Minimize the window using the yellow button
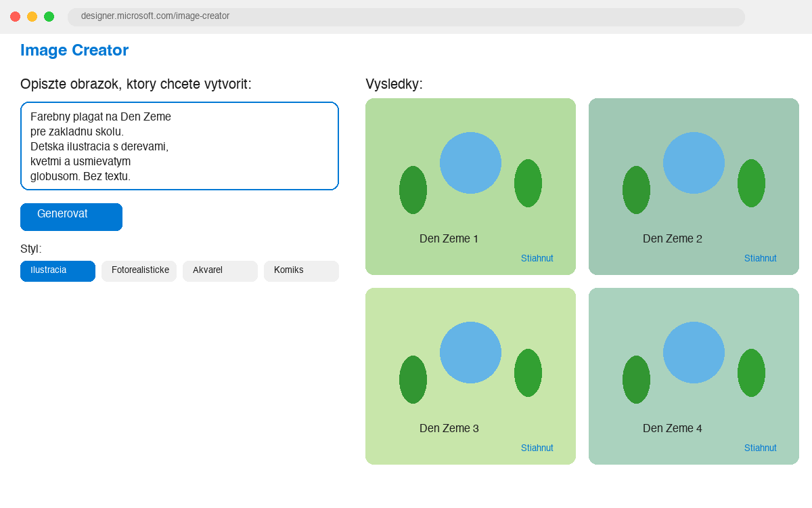This screenshot has height=508, width=812. click(32, 16)
